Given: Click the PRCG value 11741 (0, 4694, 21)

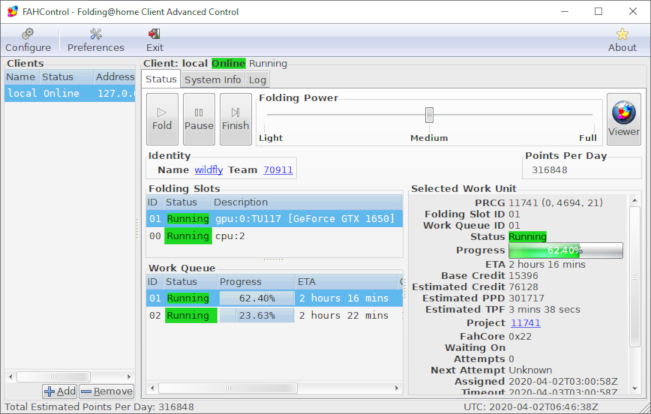Looking at the screenshot, I should coord(556,203).
